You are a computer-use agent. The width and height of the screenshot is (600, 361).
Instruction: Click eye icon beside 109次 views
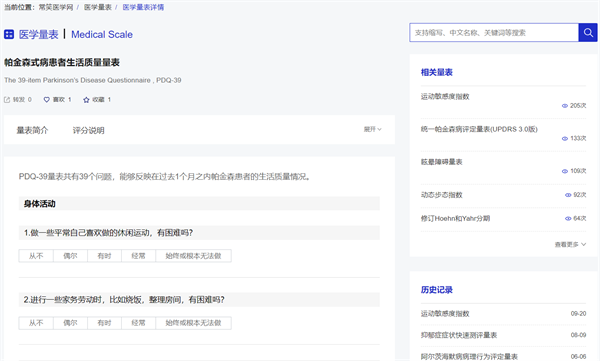click(x=564, y=171)
